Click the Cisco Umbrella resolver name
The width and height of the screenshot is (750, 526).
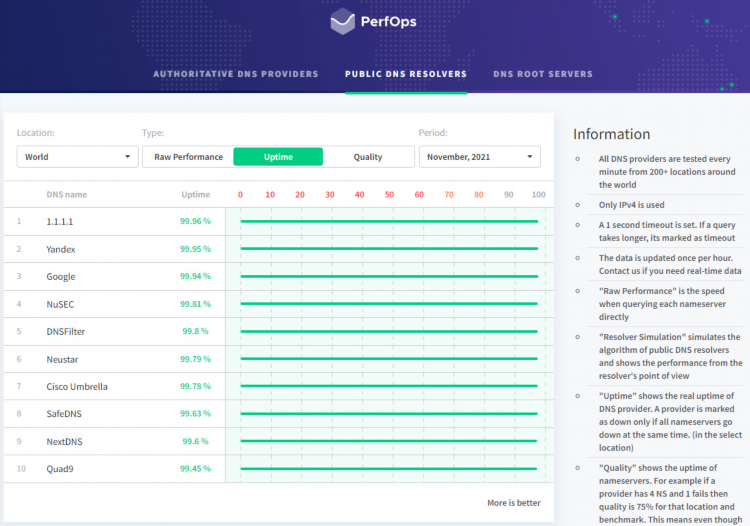pos(77,386)
